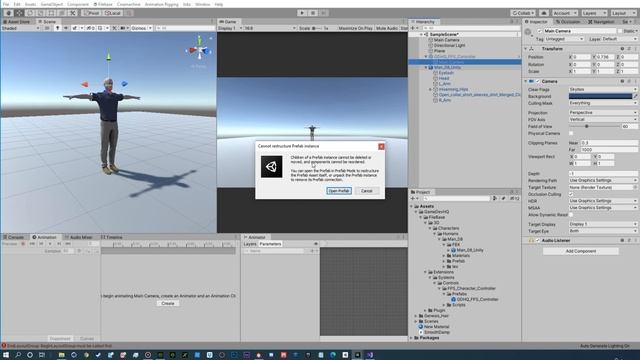Click the Pause button
Image resolution: width=640 pixels, height=360 pixels.
[313, 13]
